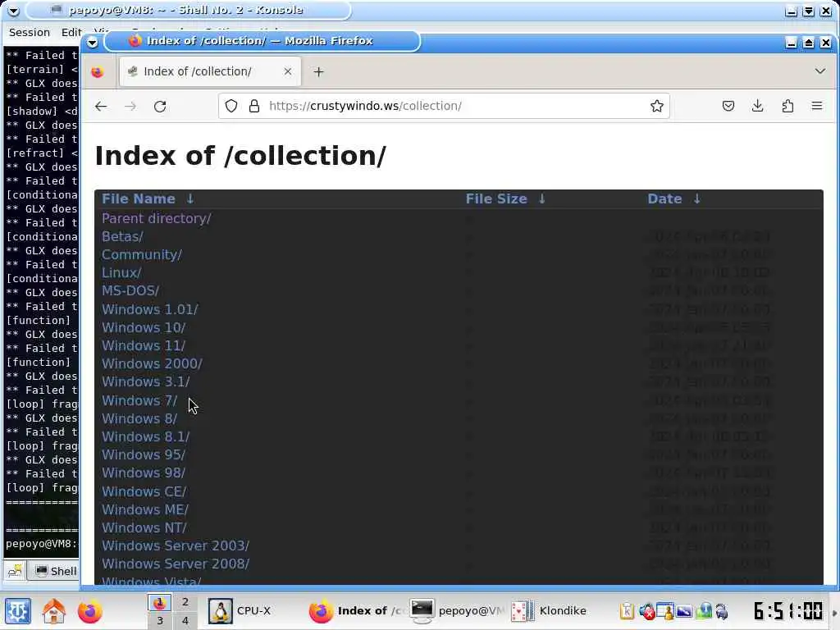Open the Konsole window menu arrow in title bar
This screenshot has height=630, width=840.
tap(13, 11)
